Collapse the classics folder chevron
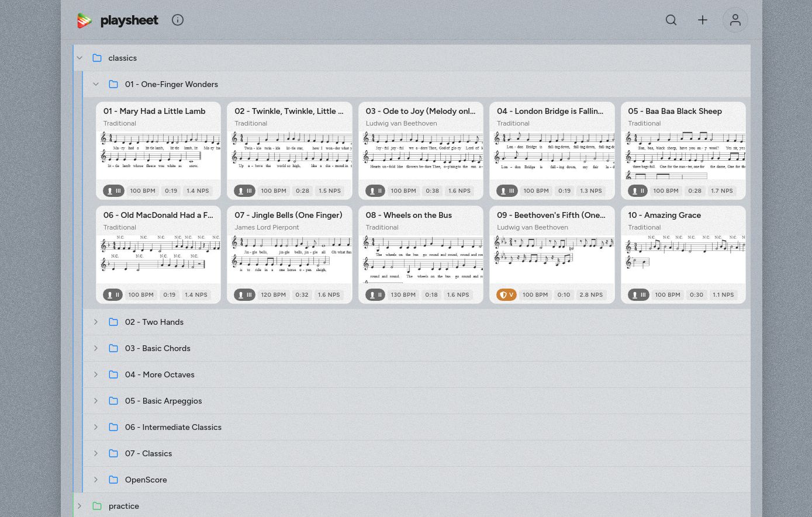This screenshot has width=812, height=517. (x=80, y=58)
